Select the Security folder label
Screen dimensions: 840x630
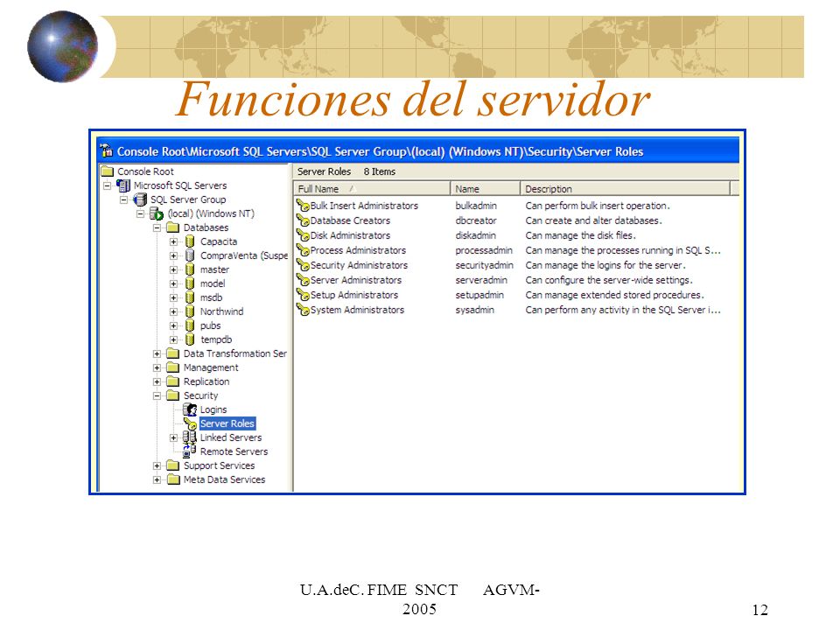[x=201, y=395]
